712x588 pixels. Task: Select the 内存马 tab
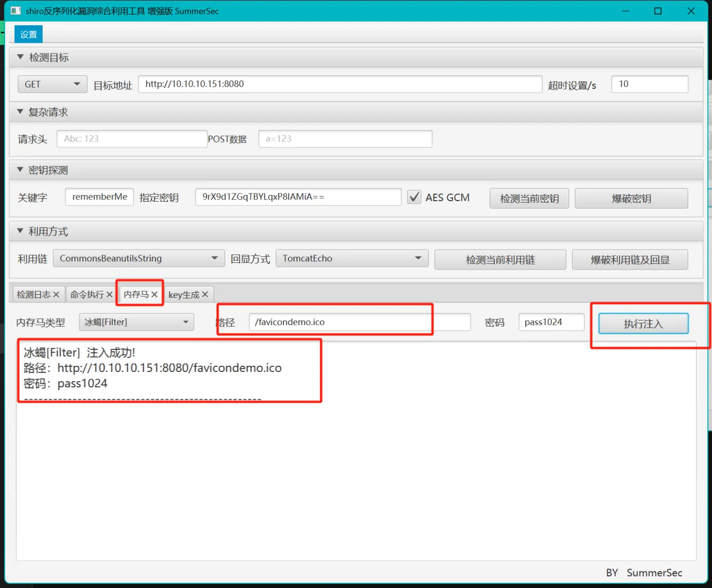coord(136,294)
